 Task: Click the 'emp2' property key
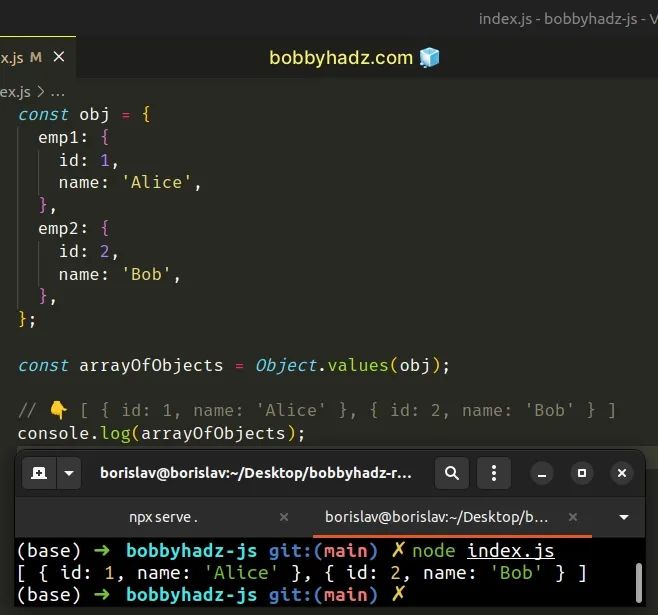tap(58, 229)
